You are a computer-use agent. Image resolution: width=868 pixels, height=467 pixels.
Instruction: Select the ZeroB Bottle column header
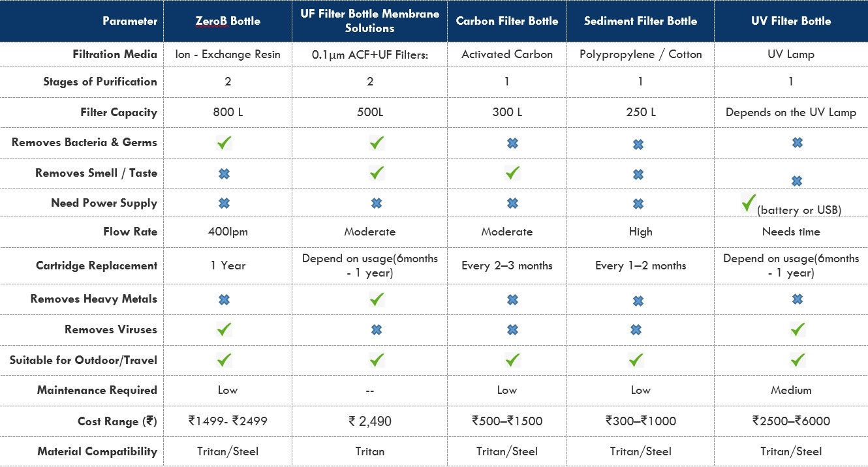[228, 21]
